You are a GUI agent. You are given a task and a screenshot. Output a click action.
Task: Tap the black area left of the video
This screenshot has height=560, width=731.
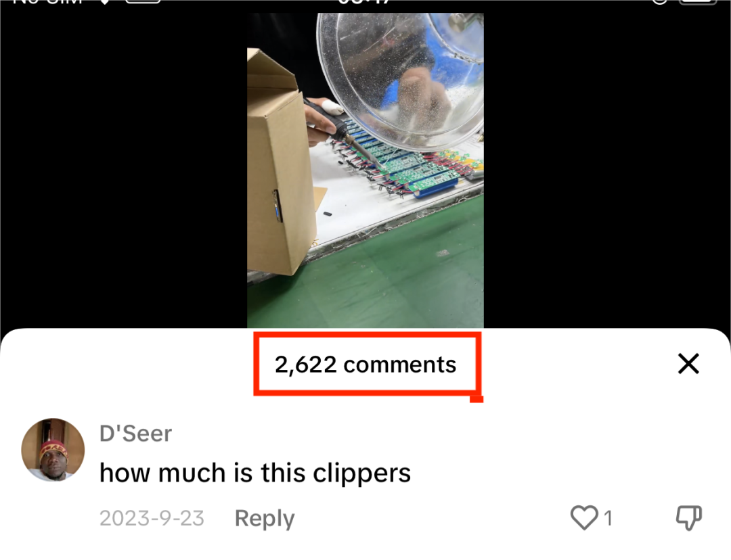(124, 168)
